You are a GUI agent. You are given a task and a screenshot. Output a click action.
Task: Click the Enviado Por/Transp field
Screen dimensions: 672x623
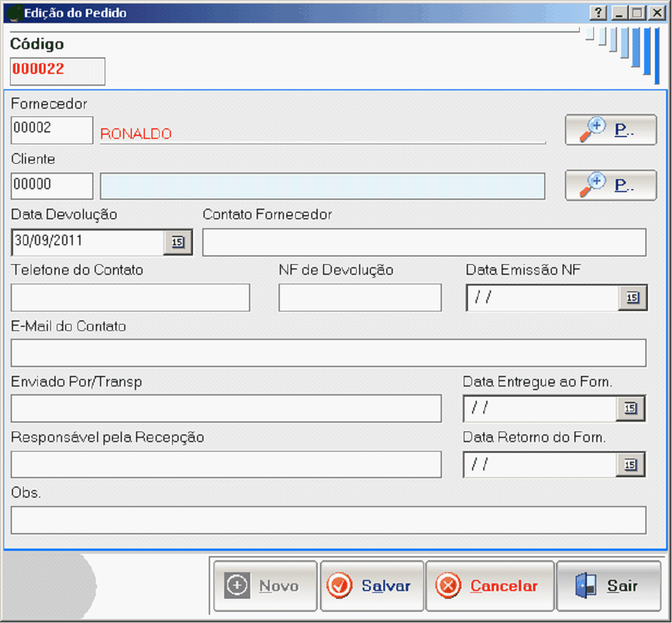tap(226, 408)
